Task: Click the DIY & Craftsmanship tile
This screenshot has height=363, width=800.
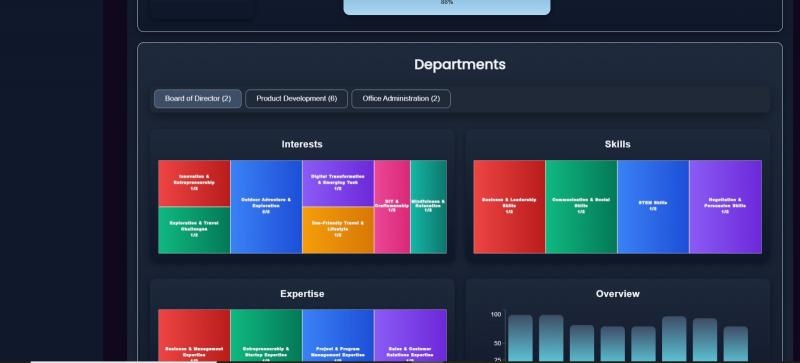Action: [x=392, y=207]
